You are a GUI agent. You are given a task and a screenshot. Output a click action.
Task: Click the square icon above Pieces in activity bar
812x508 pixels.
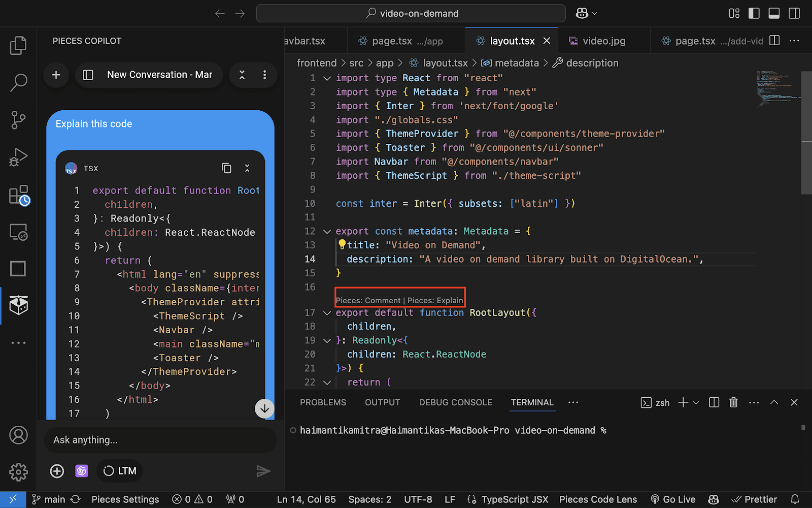click(18, 269)
